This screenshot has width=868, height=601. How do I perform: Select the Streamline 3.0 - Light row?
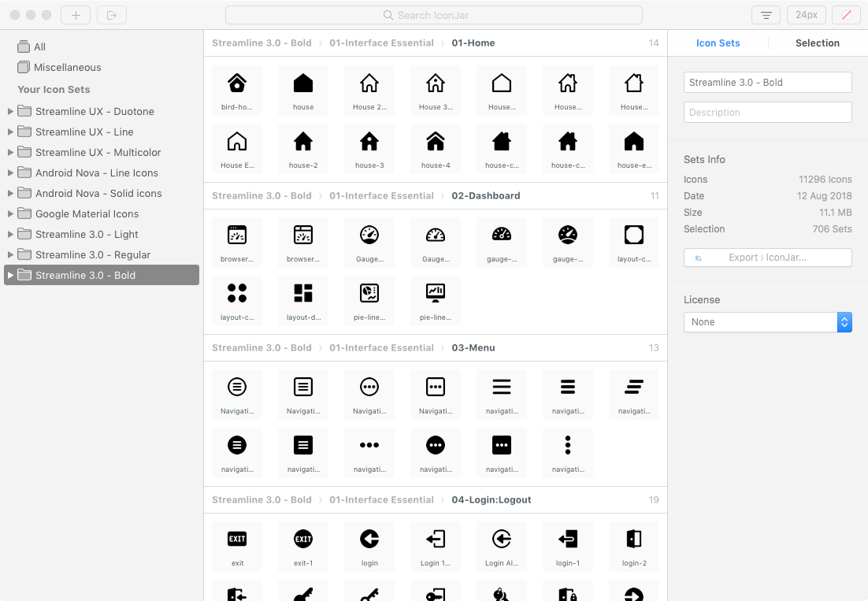click(102, 234)
